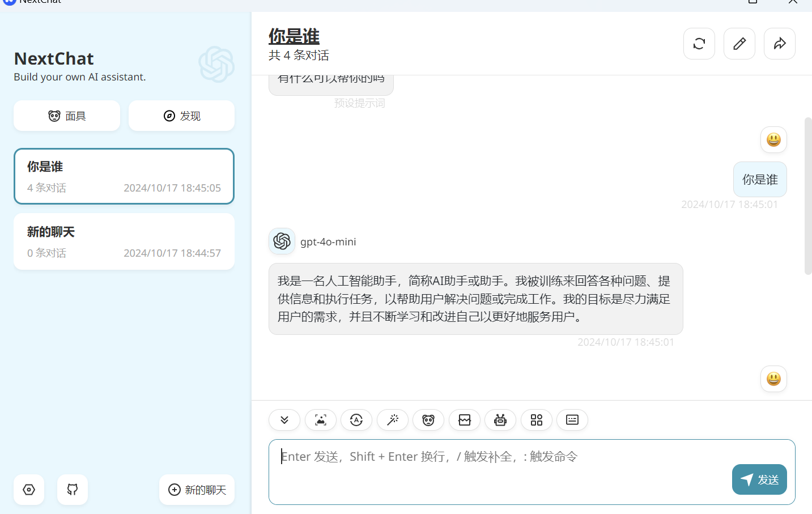Open quick prompts with the magic wand icon
Screen dimensions: 812x514
pyautogui.click(x=392, y=420)
